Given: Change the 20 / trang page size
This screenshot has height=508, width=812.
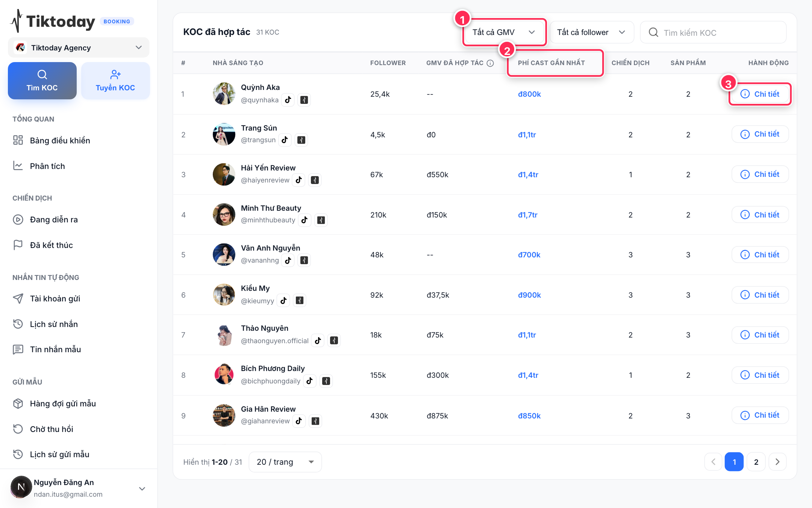Looking at the screenshot, I should tap(285, 462).
